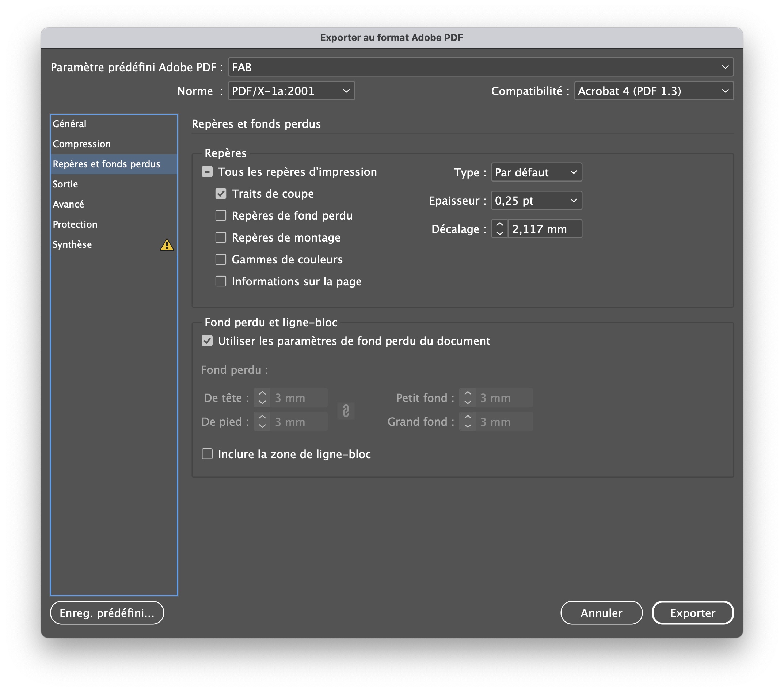784x692 pixels.
Task: Click the Exporter button
Action: 692,613
